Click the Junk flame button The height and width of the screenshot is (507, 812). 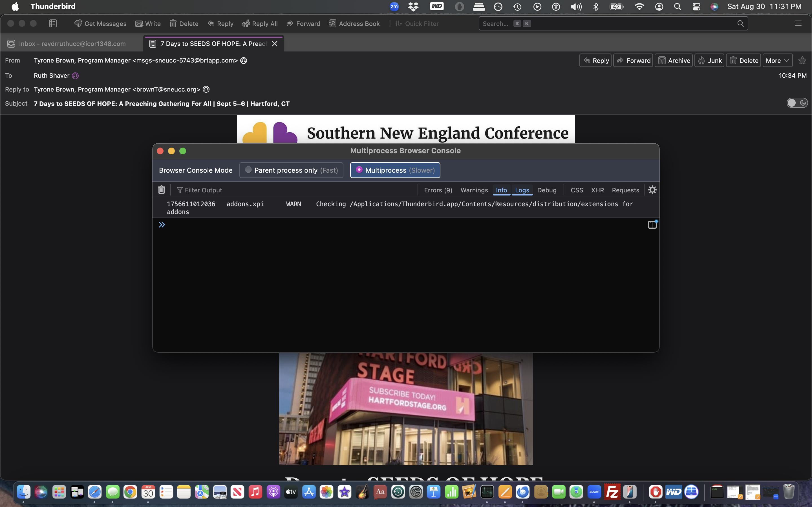pyautogui.click(x=709, y=60)
